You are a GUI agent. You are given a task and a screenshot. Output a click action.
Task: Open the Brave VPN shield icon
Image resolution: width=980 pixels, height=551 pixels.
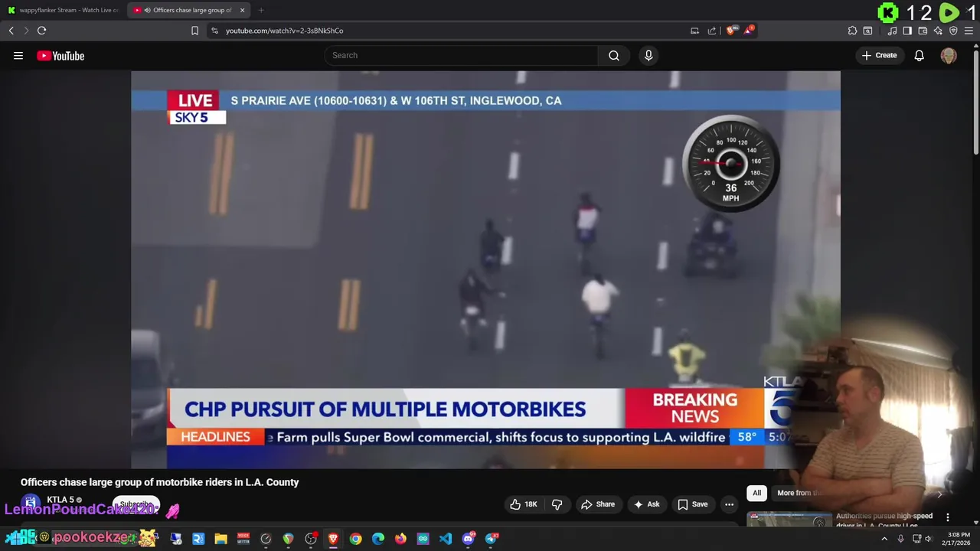coord(953,31)
